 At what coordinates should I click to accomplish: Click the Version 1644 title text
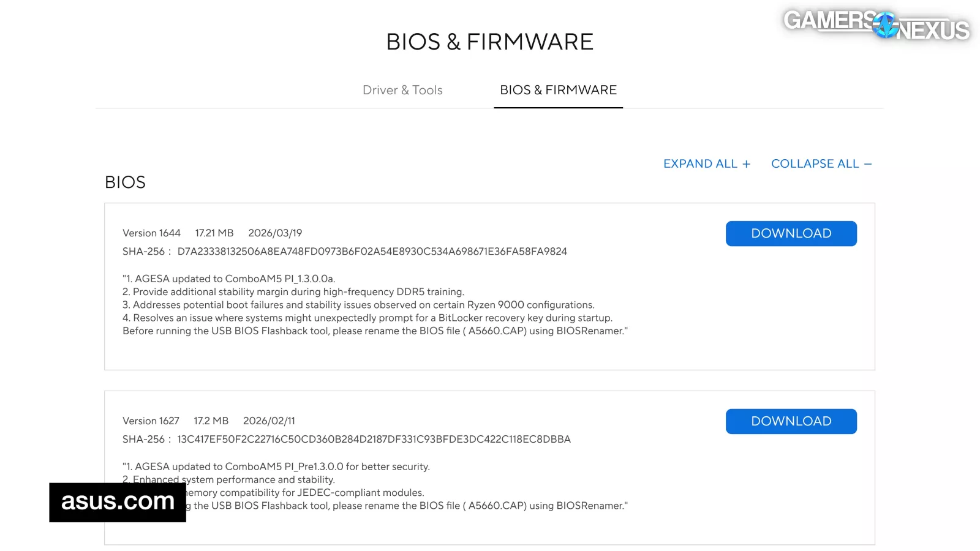point(151,233)
